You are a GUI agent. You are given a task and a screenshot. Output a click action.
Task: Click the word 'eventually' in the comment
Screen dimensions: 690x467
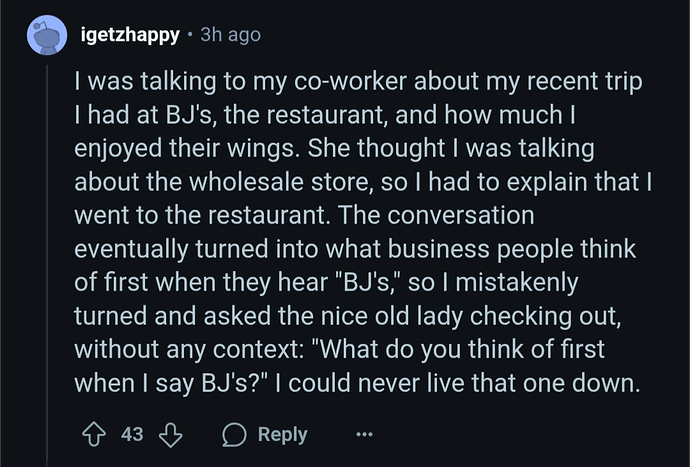[x=131, y=249]
